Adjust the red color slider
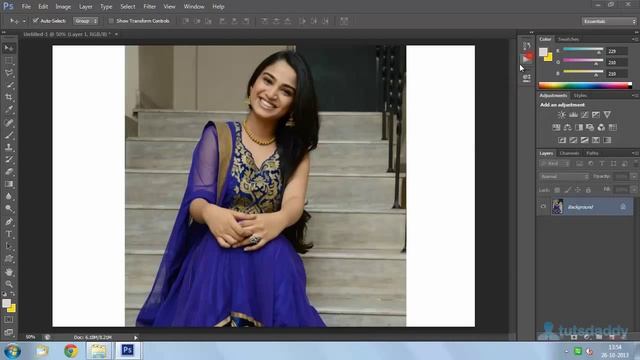The width and height of the screenshot is (640, 360). pyautogui.click(x=583, y=50)
